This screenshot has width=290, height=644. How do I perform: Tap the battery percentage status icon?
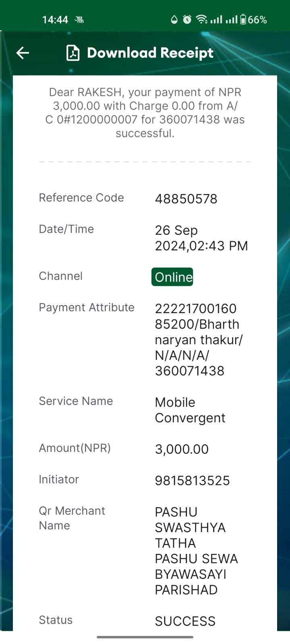(253, 19)
